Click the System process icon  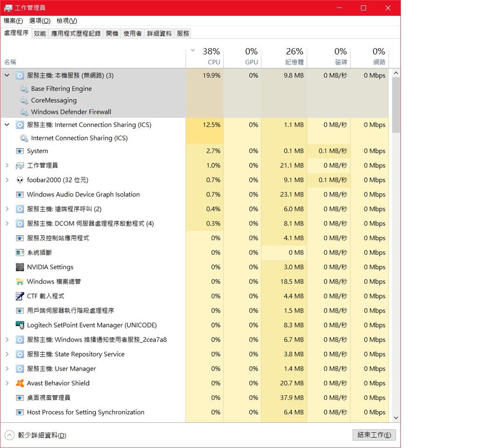point(20,151)
